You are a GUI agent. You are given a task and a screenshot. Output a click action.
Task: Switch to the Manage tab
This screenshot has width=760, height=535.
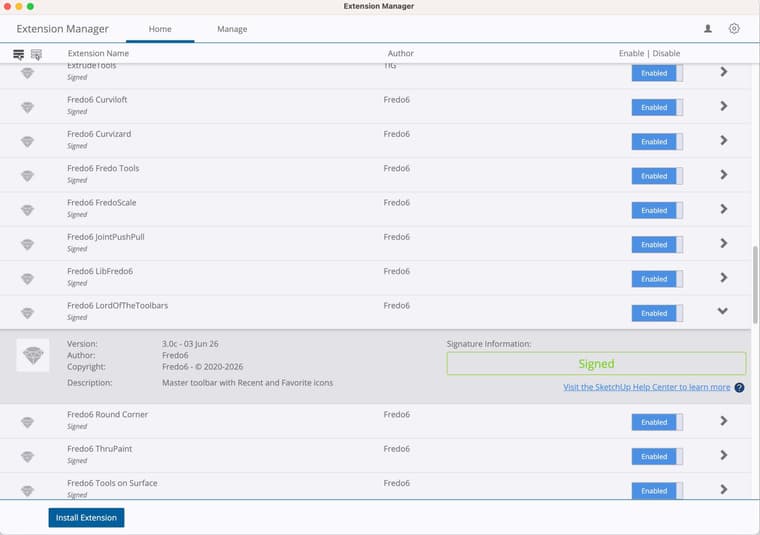[232, 29]
